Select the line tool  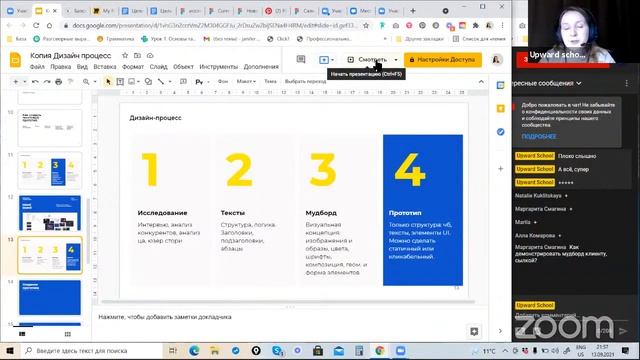pyautogui.click(x=161, y=82)
